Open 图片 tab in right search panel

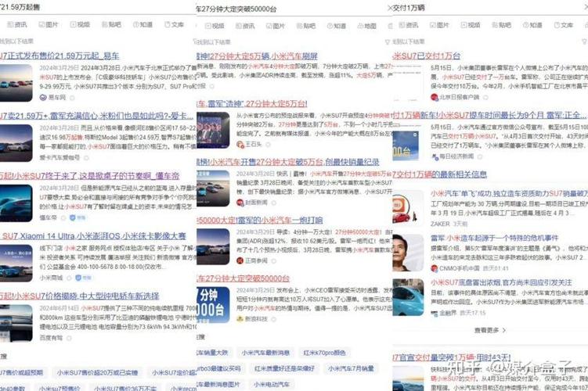coord(439,25)
